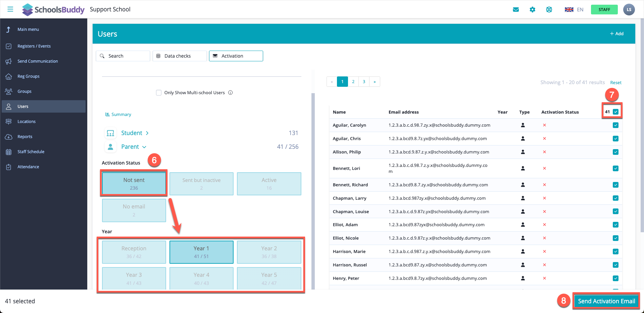
Task: Click the Send Activation Email button
Action: coord(606,301)
